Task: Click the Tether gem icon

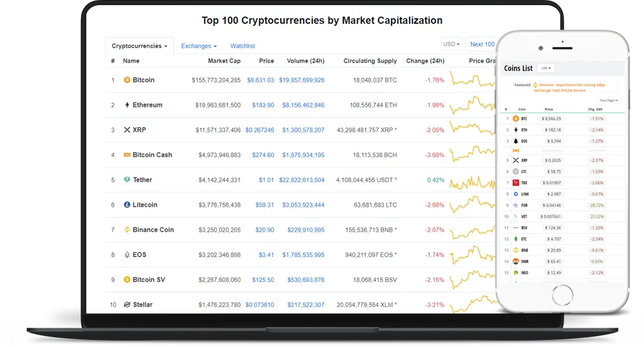Action: click(127, 180)
